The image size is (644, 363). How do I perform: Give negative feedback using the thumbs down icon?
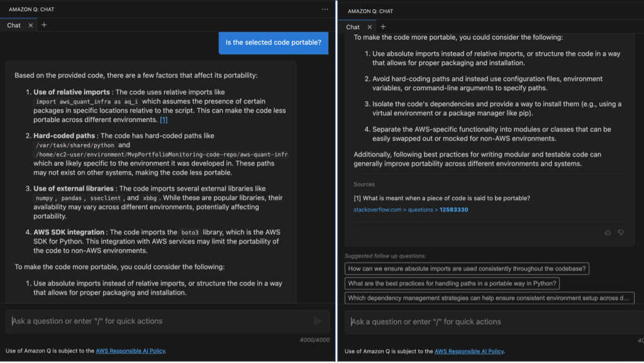coord(621,232)
